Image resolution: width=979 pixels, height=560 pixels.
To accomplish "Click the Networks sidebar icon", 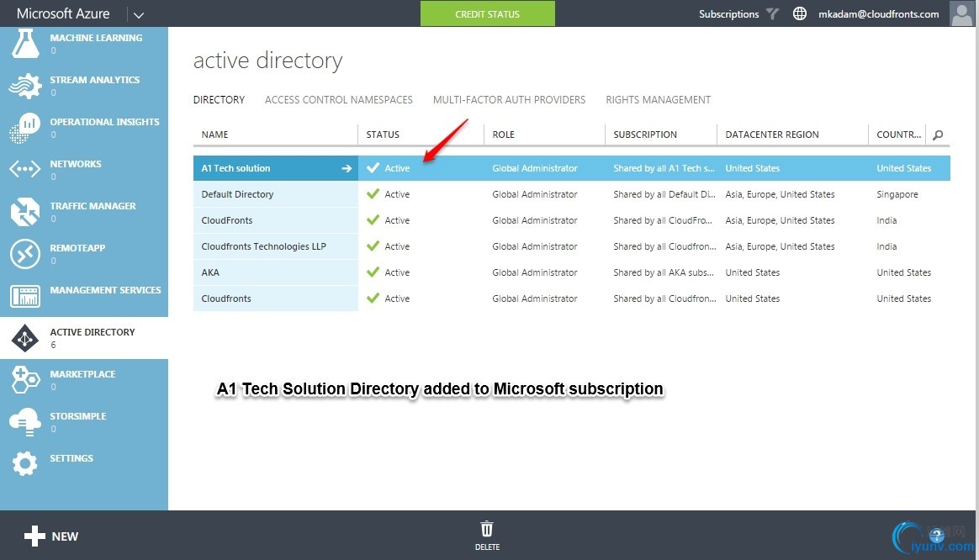I will click(24, 170).
